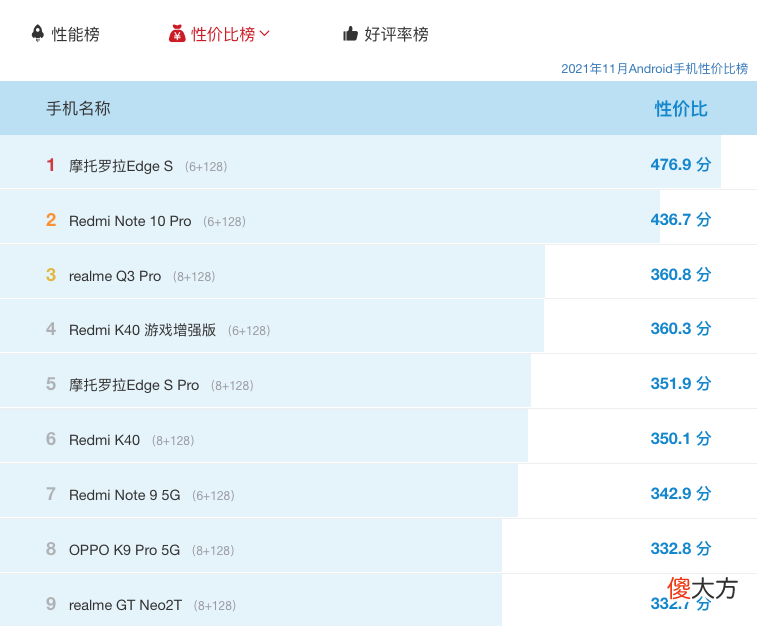Select the OPPO K9 Pro 5G entry
The image size is (757, 626).
tap(124, 550)
